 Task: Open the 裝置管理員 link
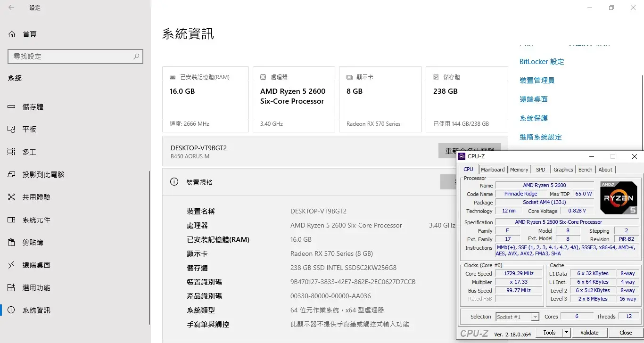point(537,81)
